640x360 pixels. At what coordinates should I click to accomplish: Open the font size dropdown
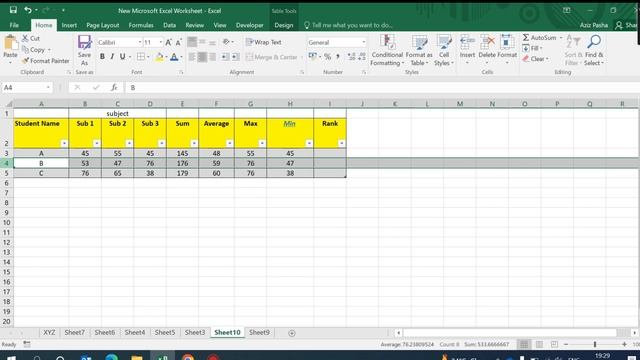click(x=160, y=42)
